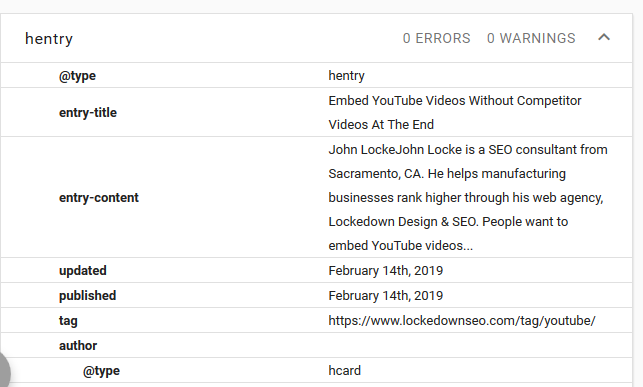Select the hentry value in the @type row
The width and height of the screenshot is (643, 387).
point(347,75)
